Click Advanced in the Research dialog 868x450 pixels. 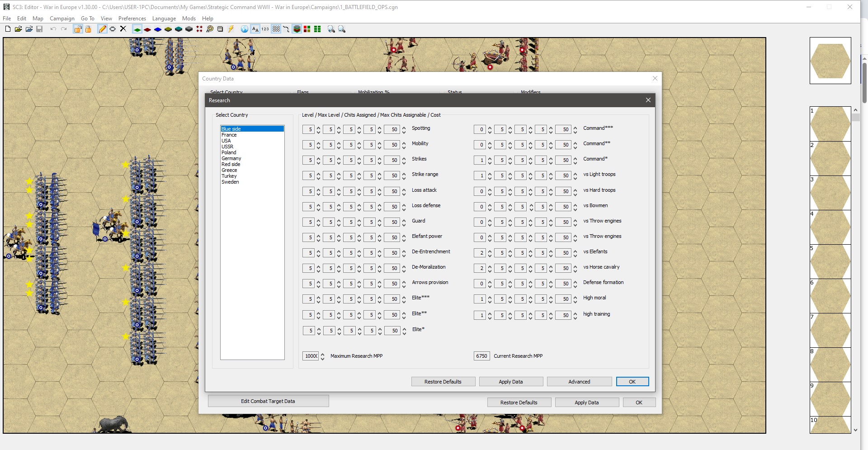579,382
